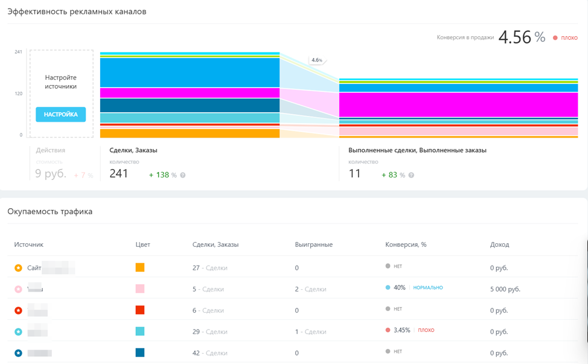Click help icon beside +138 % growth
Viewport: 588px width, 364px height.
[x=183, y=175]
